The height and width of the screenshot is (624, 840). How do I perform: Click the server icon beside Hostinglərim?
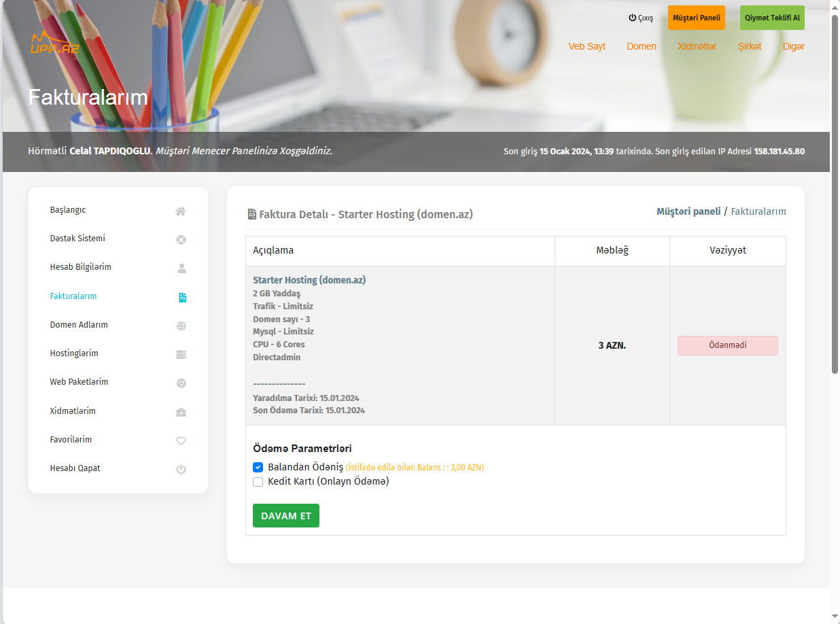click(x=181, y=355)
